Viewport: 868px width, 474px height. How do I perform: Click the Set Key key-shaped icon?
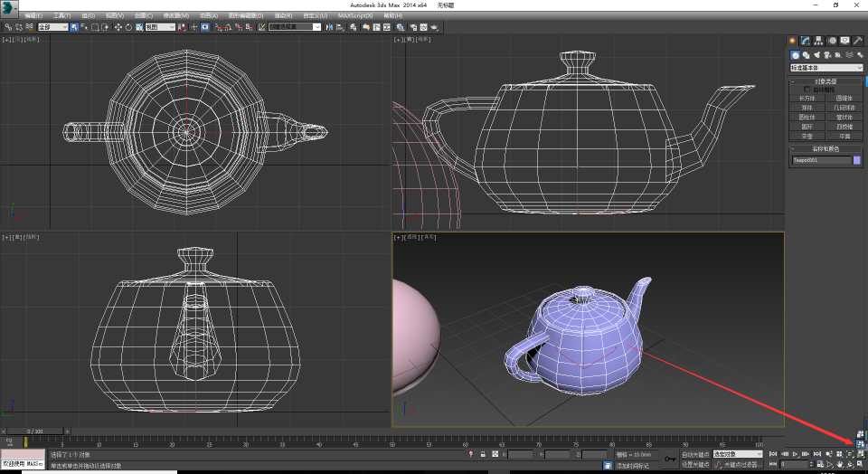coord(670,460)
